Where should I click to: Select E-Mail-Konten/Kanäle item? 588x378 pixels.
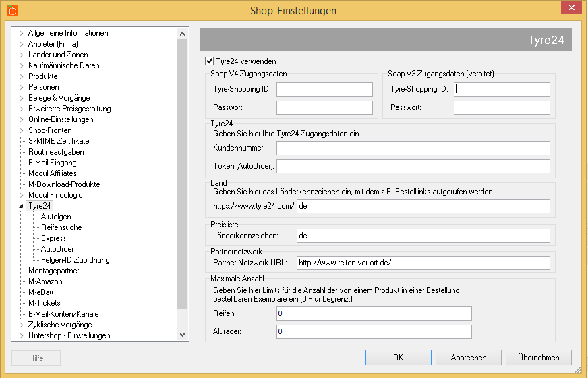63,314
